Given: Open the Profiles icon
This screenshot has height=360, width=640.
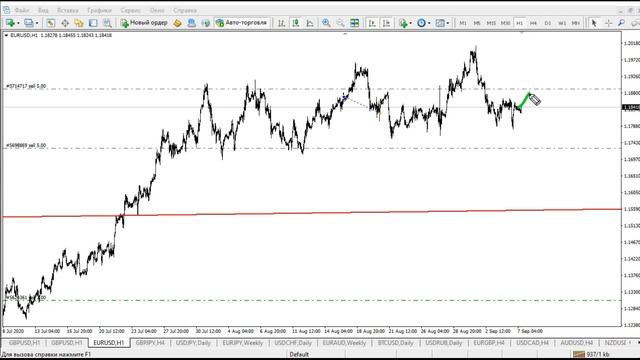Looking at the screenshot, I should pyautogui.click(x=28, y=23).
